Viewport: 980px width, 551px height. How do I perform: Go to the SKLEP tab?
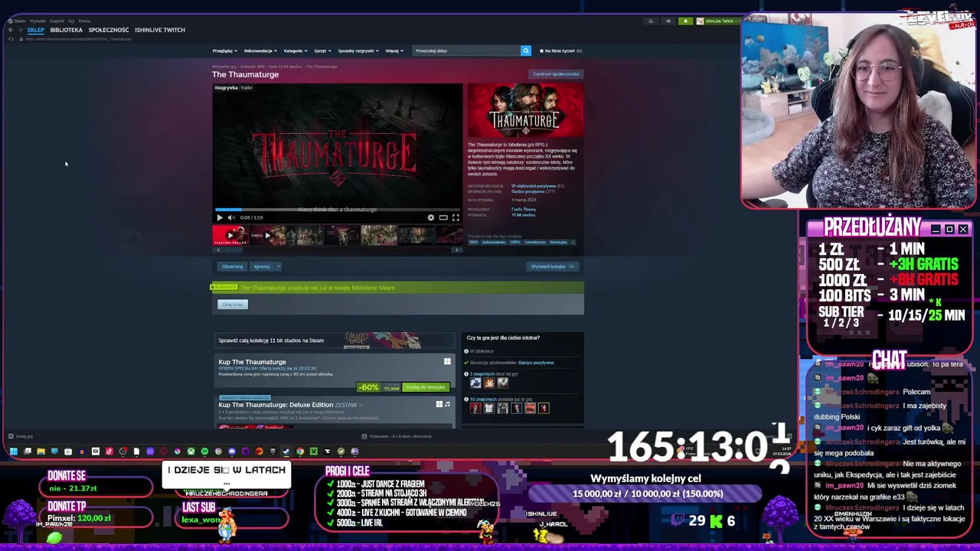pos(35,30)
